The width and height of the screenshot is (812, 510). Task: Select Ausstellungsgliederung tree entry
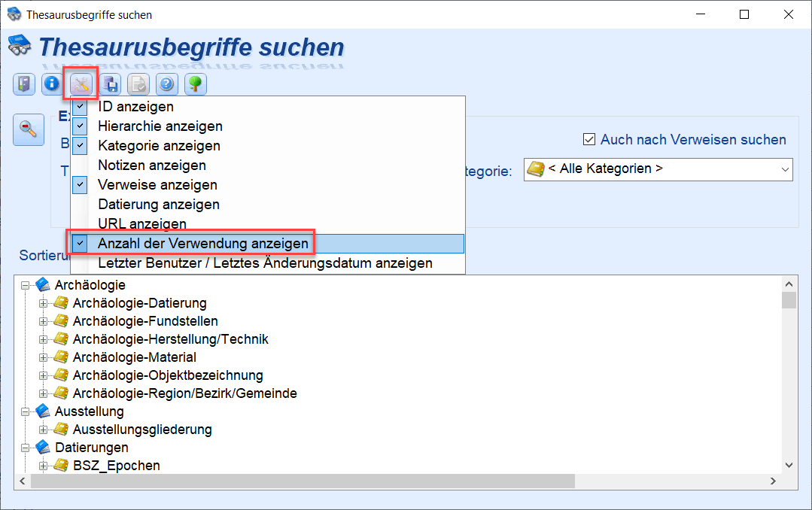pos(142,430)
